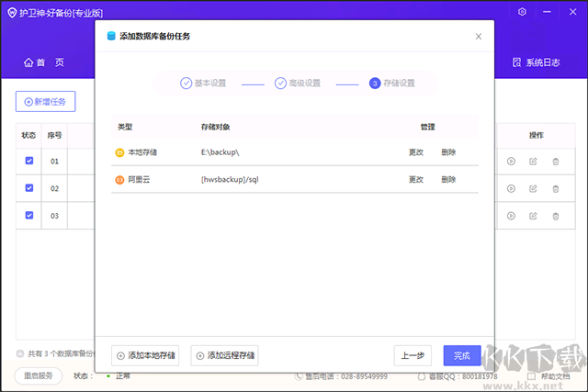Go back with the 上一步 button
The image size is (588, 392).
pyautogui.click(x=413, y=355)
